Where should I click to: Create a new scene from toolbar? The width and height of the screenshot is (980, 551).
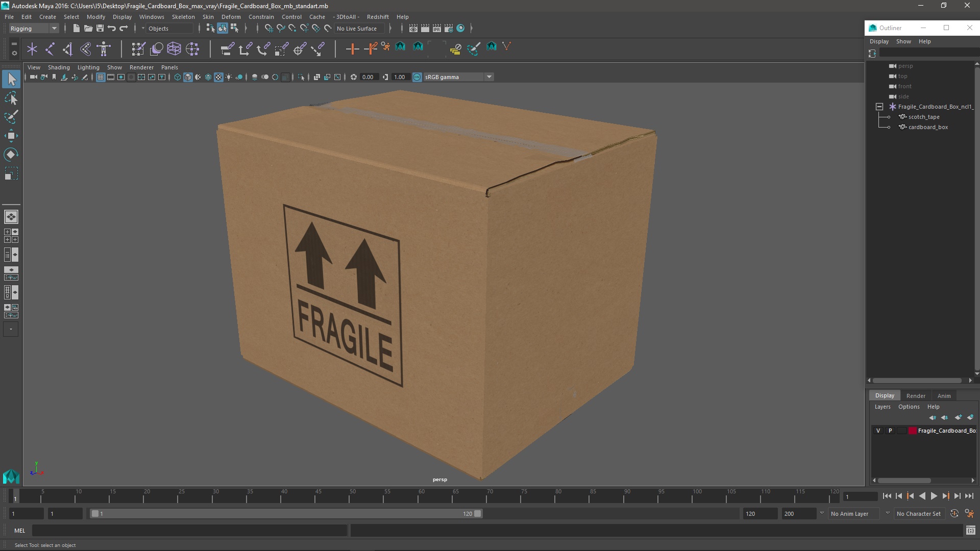(76, 28)
